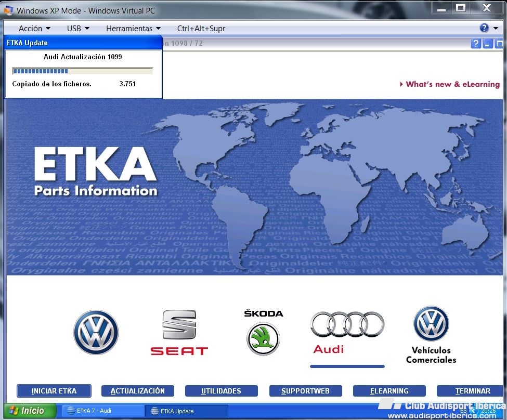Minimize the ETKA inner window
Screen dimensions: 507x420
click(x=488, y=43)
